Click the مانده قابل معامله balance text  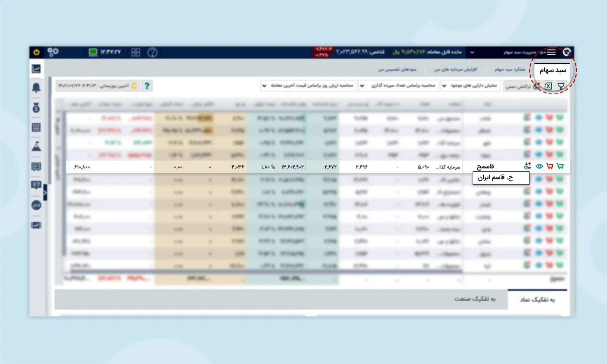pos(427,52)
